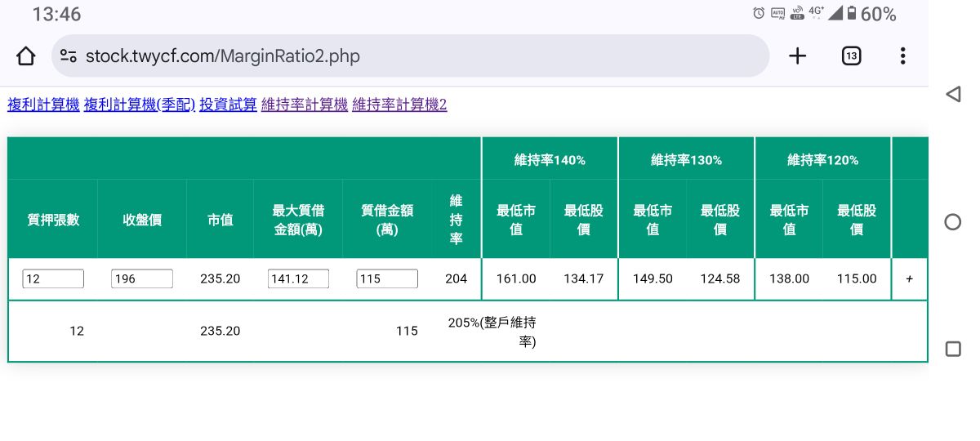This screenshot has height=441, width=980.
Task: Open Chrome three-dot menu
Action: tap(902, 56)
